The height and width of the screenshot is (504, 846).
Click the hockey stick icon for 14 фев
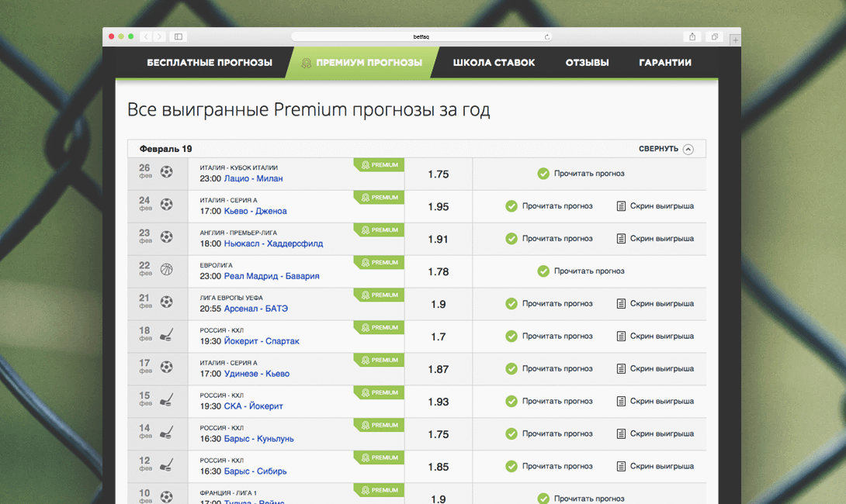point(166,433)
